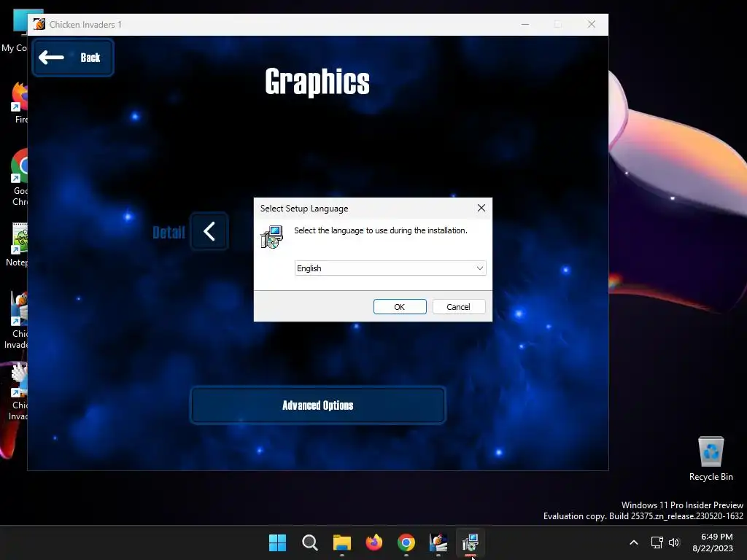The image size is (747, 560).
Task: Select the Google Chrome desktop shortcut
Action: [18, 177]
